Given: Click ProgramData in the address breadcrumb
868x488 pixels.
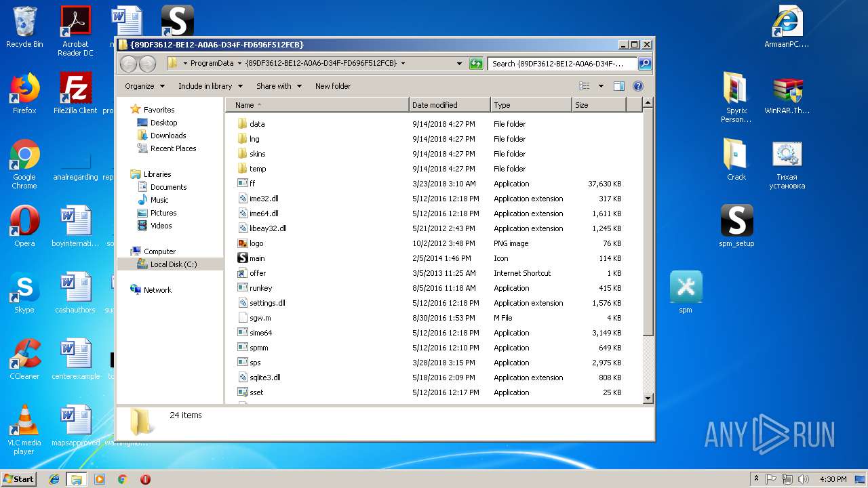Looking at the screenshot, I should pos(212,64).
